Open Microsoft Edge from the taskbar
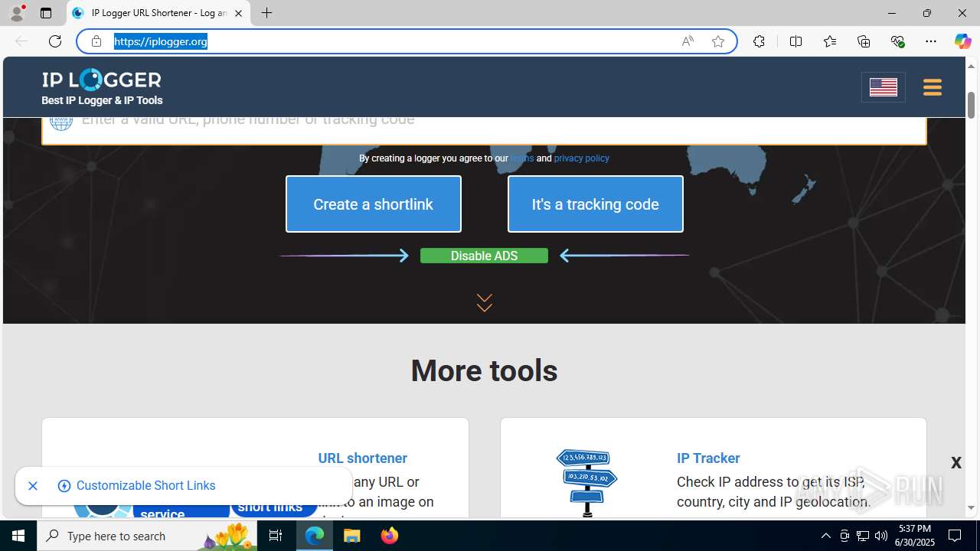The image size is (980, 551). pos(315,536)
